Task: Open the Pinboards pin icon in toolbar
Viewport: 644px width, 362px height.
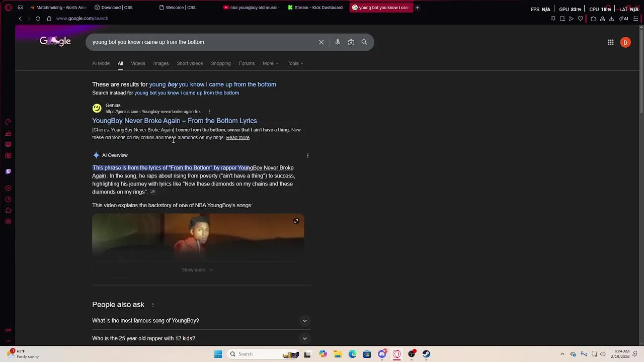Action: tap(553, 19)
